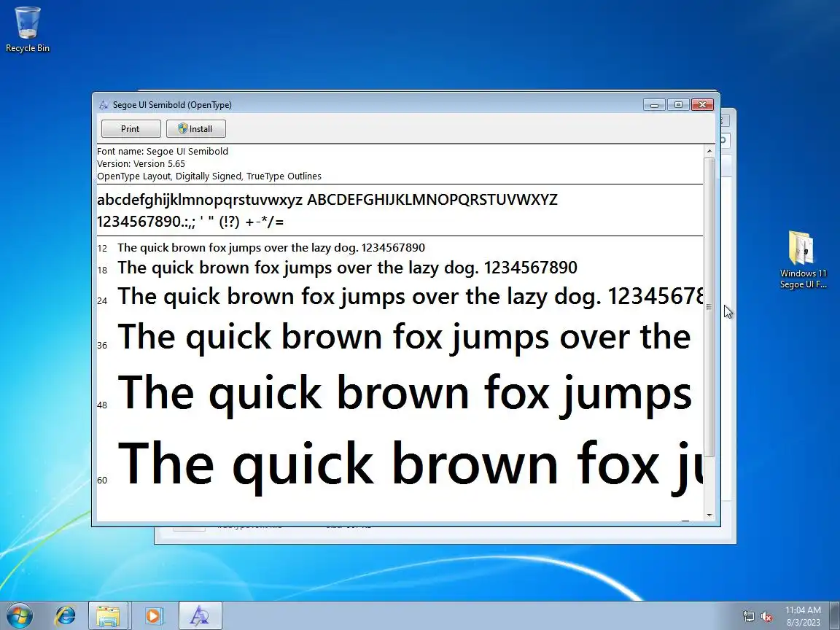The width and height of the screenshot is (840, 630).
Task: Click the 'Font name: Segoe UI Semibold' text
Action: pos(163,152)
